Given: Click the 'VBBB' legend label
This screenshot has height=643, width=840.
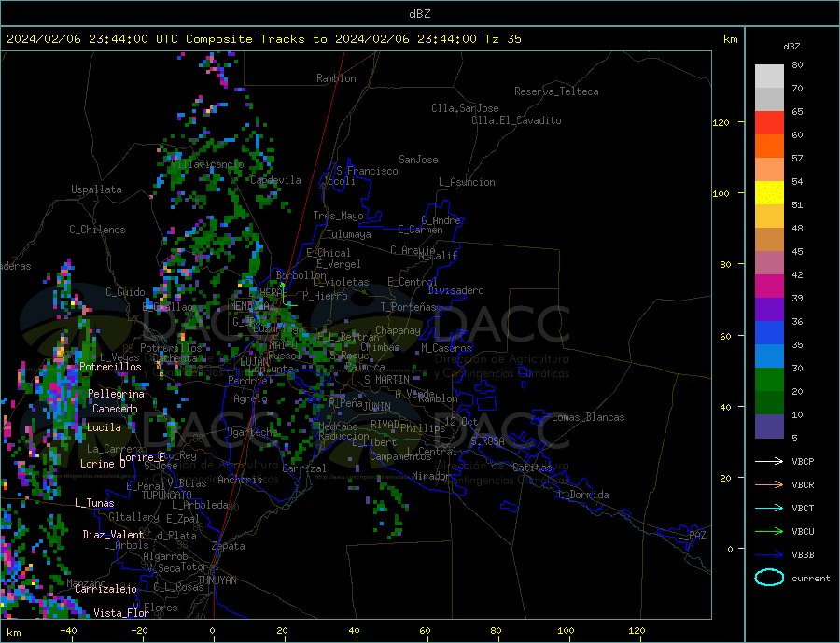Looking at the screenshot, I should tap(803, 554).
